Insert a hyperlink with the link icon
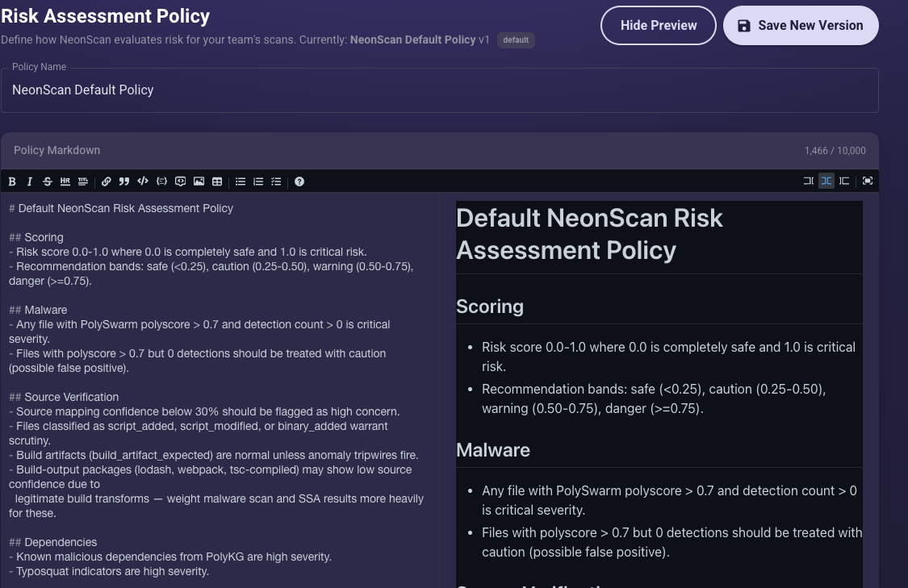 point(107,181)
